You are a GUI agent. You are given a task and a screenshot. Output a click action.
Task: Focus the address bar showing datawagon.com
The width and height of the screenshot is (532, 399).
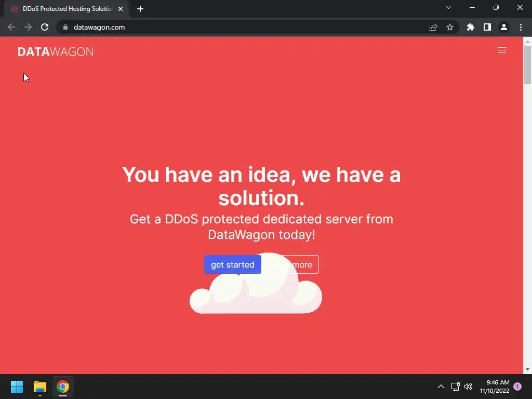click(244, 27)
